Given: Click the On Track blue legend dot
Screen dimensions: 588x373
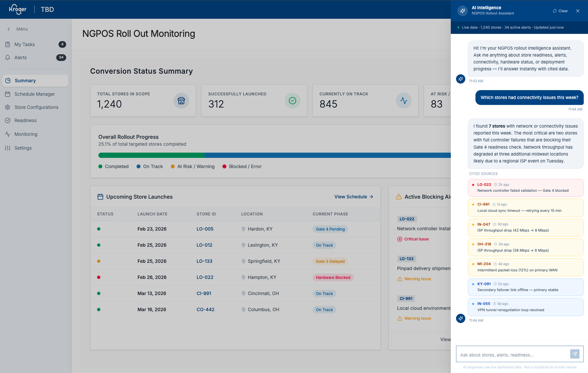Looking at the screenshot, I should (139, 166).
